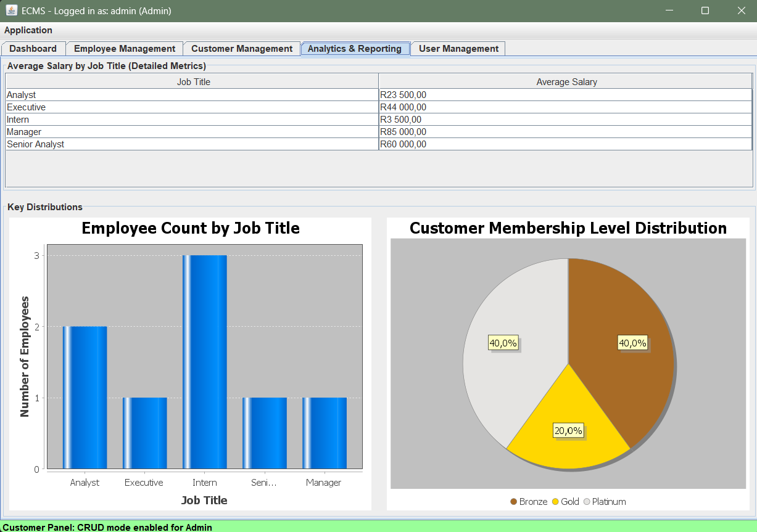The width and height of the screenshot is (757, 532).
Task: Select the Customer Management tab
Action: point(241,48)
